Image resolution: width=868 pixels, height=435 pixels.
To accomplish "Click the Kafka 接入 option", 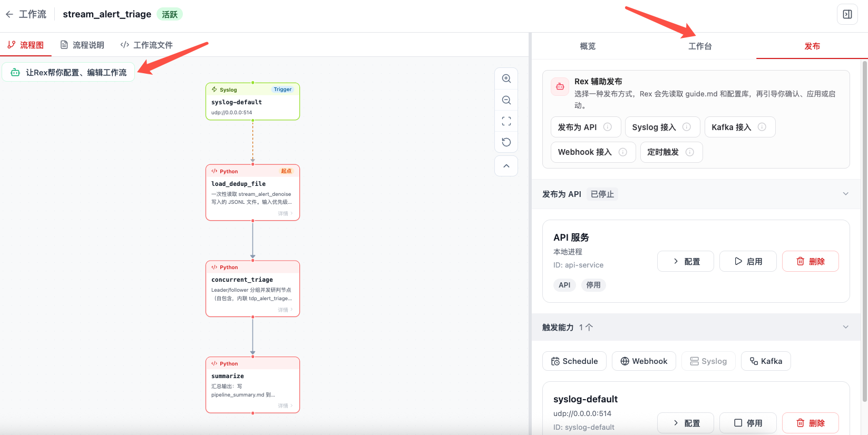I will (740, 127).
